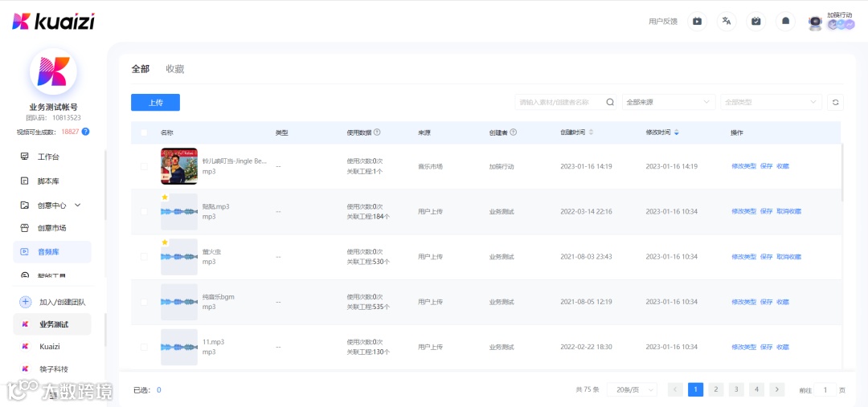Click the star icon on 贴贴.mp3 thumbnail
Viewport: 868px width, 407px height.
click(x=165, y=197)
